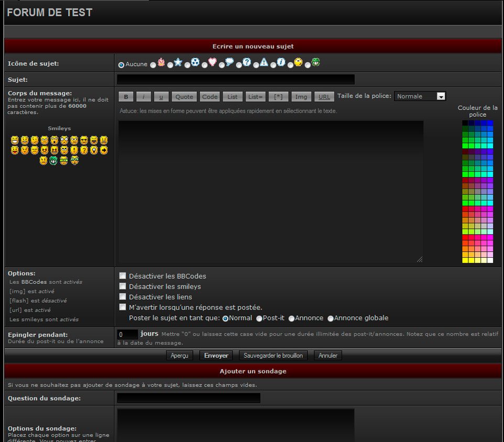Click the Img BBCode button

pyautogui.click(x=301, y=97)
